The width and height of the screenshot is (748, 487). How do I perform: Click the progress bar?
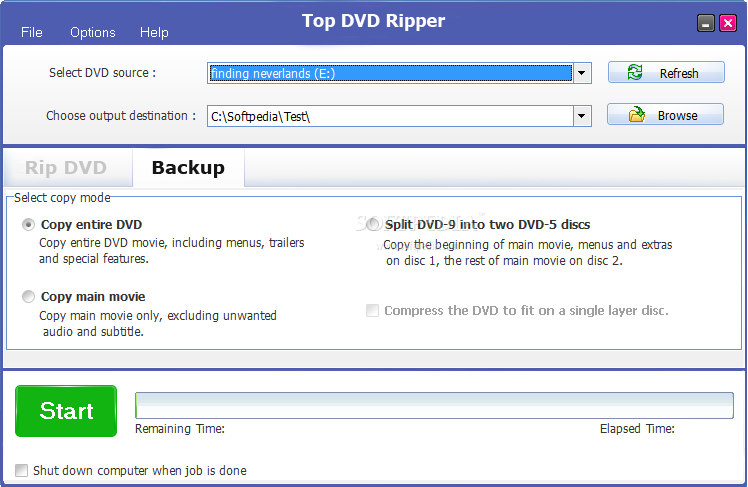tap(434, 405)
